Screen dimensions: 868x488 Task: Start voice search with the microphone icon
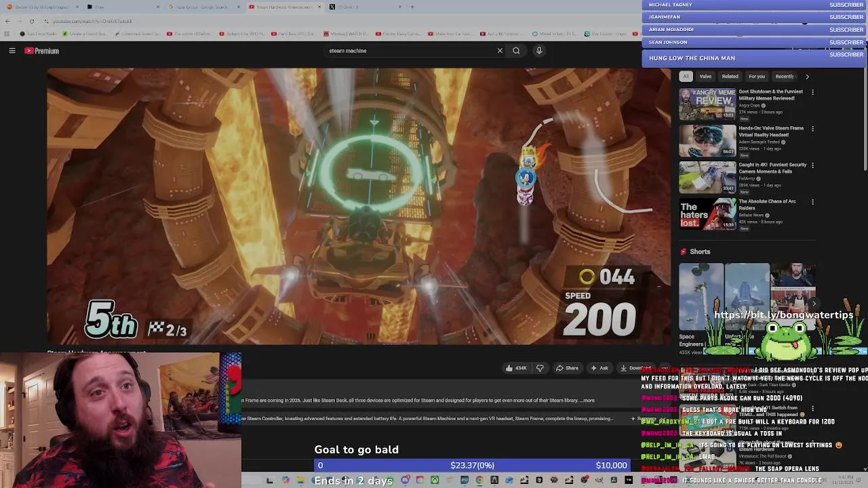point(539,51)
